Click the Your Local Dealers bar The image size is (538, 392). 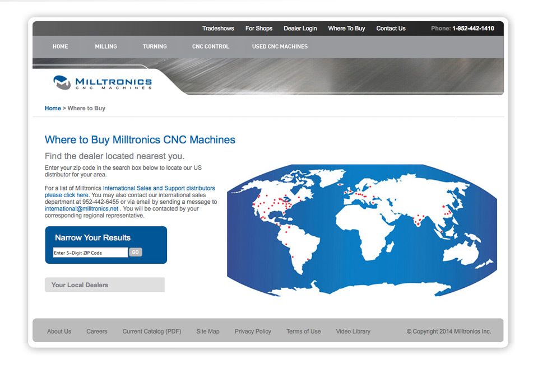(105, 284)
